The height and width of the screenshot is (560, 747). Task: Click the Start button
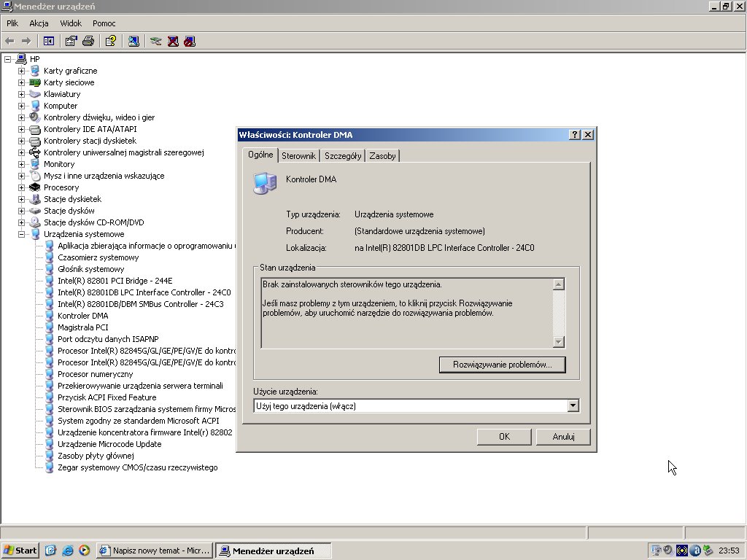20,551
